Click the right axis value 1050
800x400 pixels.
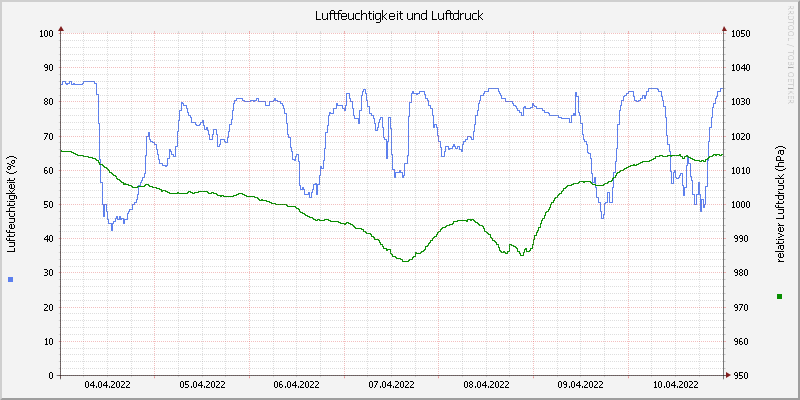click(740, 33)
